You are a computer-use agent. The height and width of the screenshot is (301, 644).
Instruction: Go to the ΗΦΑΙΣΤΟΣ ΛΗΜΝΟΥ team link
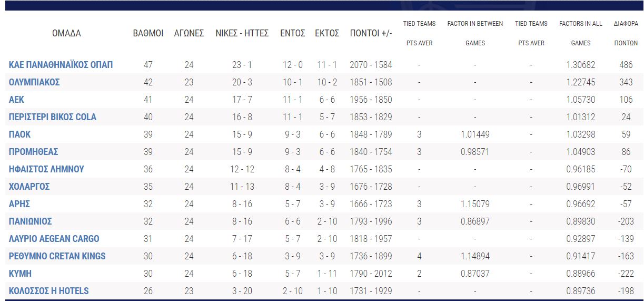[x=46, y=169]
